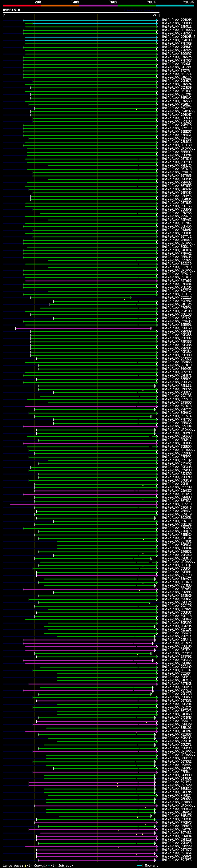
Task: Select label UniRef100_B9R8D1
Action: [177, 233]
